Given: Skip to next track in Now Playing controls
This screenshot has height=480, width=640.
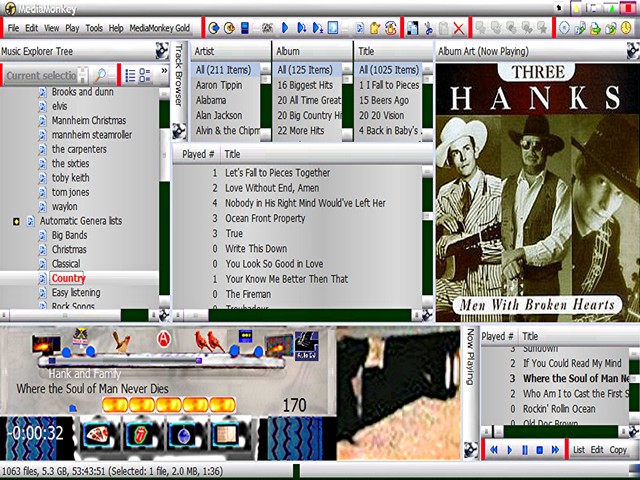Looking at the screenshot, I should click(554, 450).
